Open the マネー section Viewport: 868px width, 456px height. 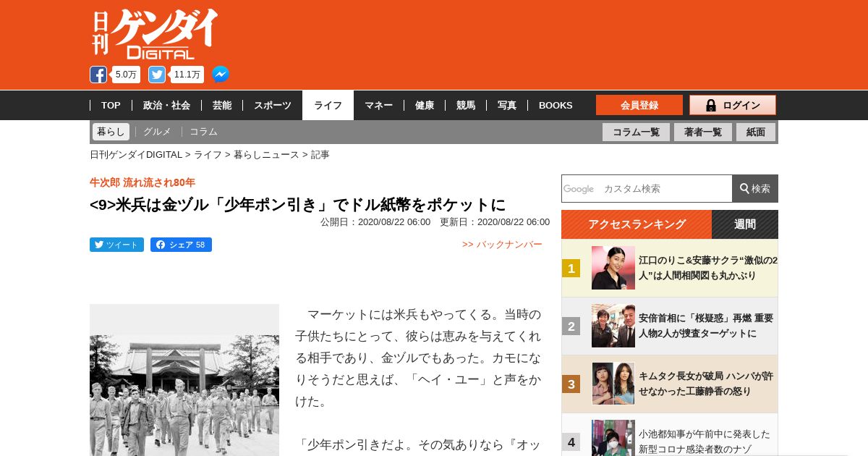(x=378, y=106)
